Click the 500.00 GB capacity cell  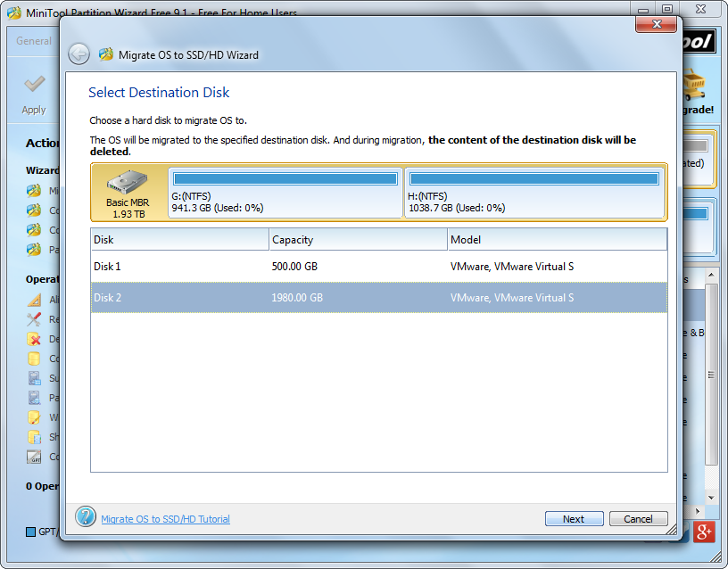coord(294,267)
